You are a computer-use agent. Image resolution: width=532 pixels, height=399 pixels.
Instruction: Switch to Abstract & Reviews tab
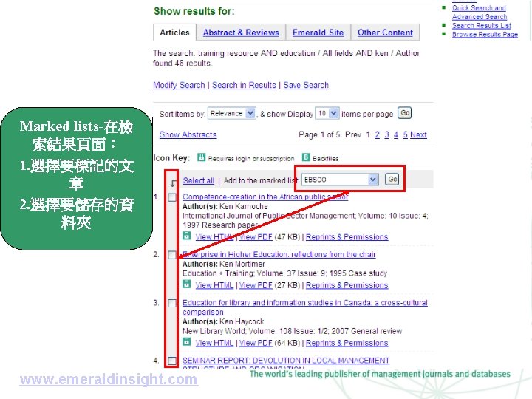241,33
